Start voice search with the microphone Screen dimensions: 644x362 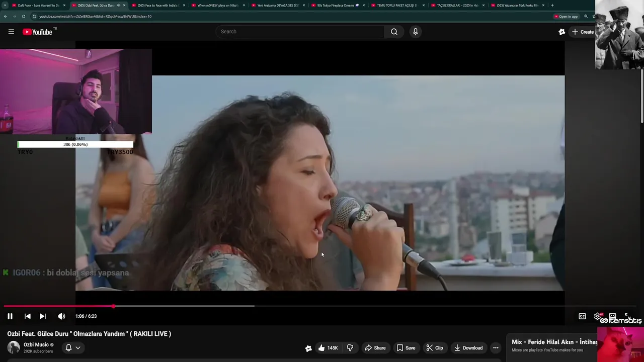pyautogui.click(x=415, y=32)
